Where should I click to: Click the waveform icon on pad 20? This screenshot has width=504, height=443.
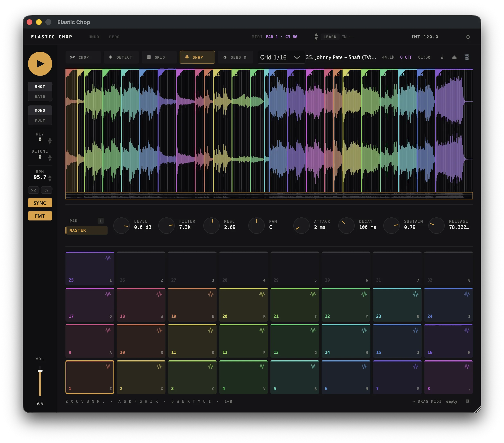coord(262,294)
